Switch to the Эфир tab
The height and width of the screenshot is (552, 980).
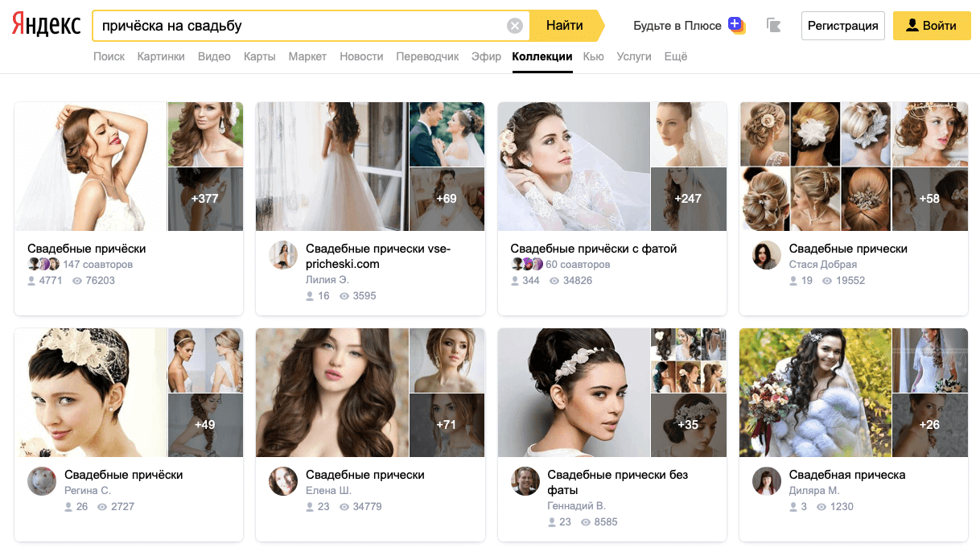(x=486, y=56)
